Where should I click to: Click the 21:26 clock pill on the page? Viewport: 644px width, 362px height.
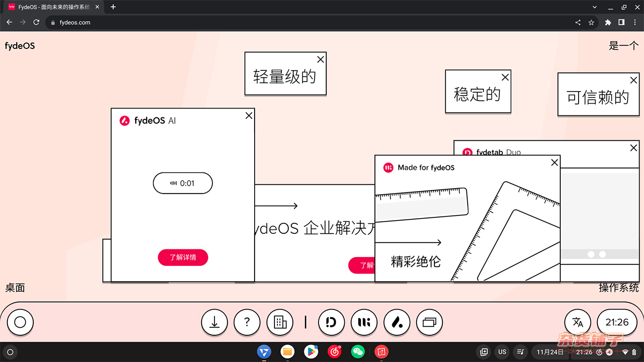[617, 322]
